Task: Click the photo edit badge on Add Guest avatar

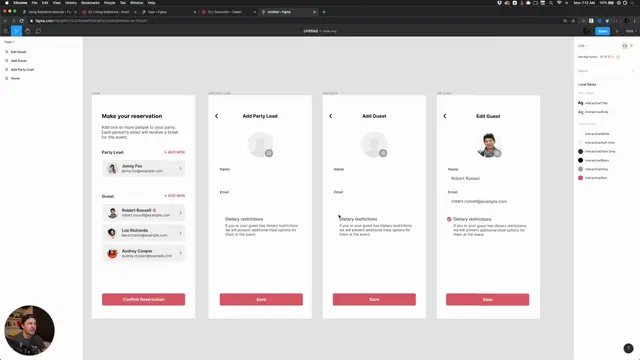Action: [x=383, y=153]
